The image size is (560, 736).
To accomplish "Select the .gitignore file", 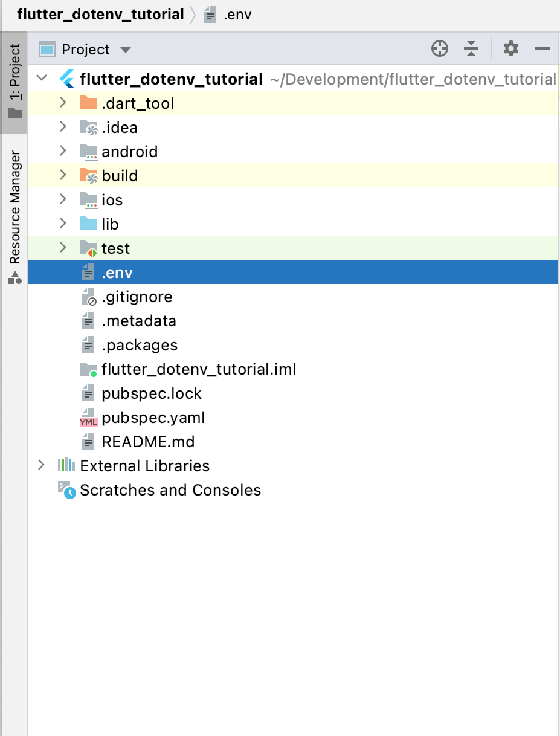I will click(x=137, y=297).
